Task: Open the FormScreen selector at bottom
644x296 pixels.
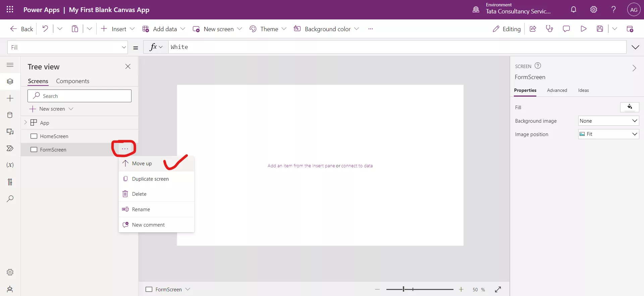Action: point(168,289)
